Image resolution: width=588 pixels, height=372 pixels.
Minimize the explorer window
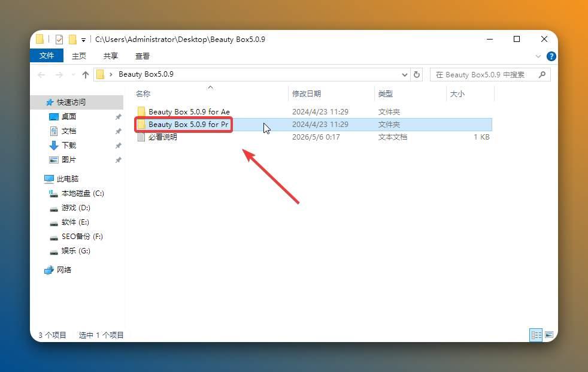click(490, 39)
